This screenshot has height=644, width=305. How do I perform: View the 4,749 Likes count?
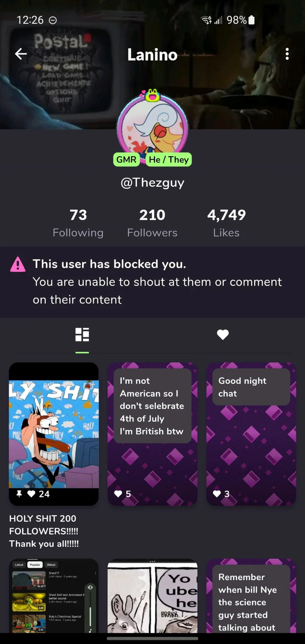[226, 223]
